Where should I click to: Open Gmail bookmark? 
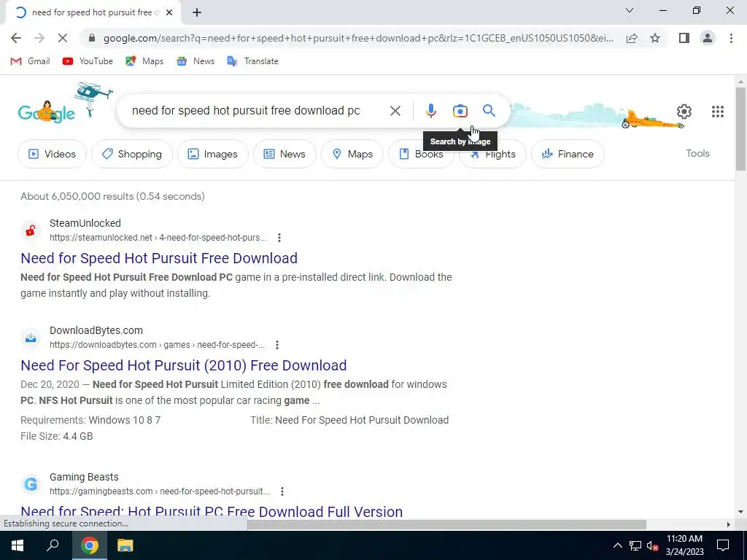tap(30, 61)
